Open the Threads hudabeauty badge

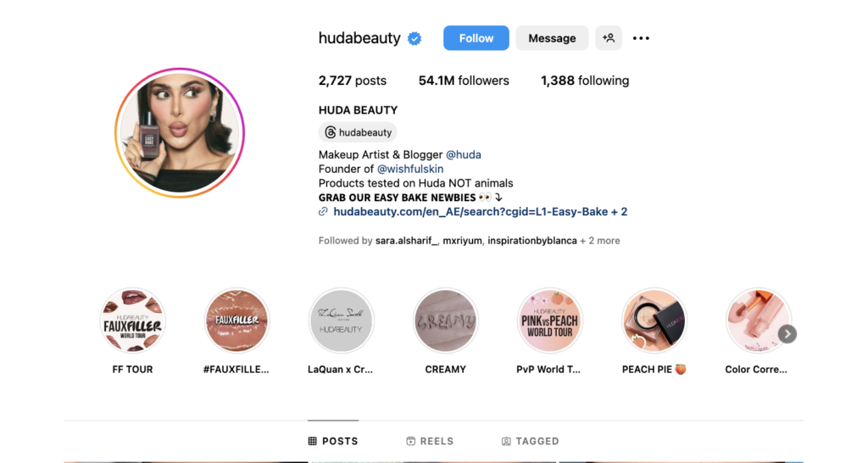point(359,132)
